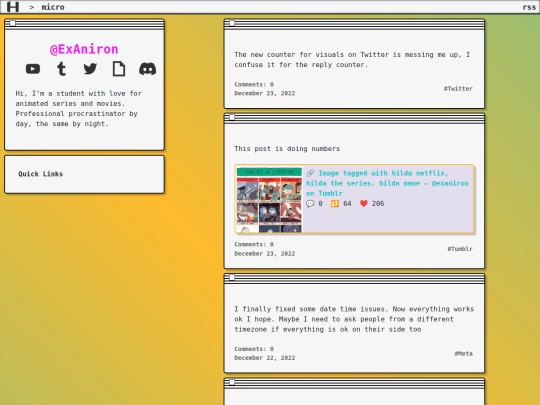Click the profile card window square button
Viewport: 540px width, 405px height.
[x=12, y=23]
